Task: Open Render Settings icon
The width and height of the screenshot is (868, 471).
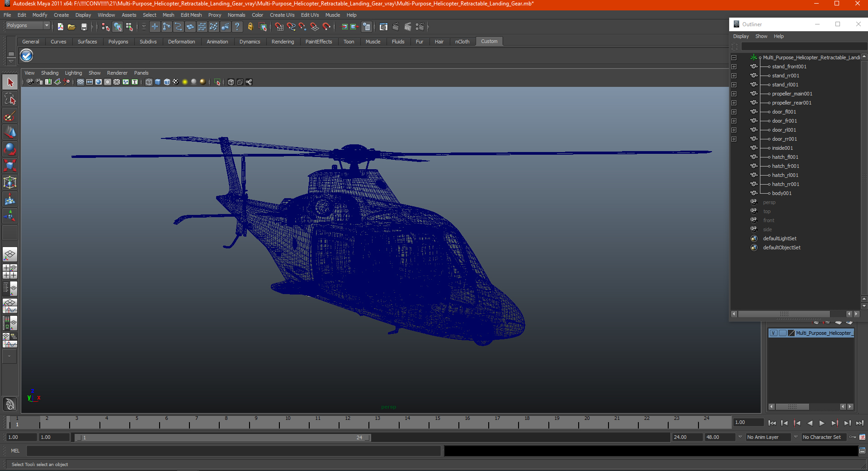Action: [420, 27]
